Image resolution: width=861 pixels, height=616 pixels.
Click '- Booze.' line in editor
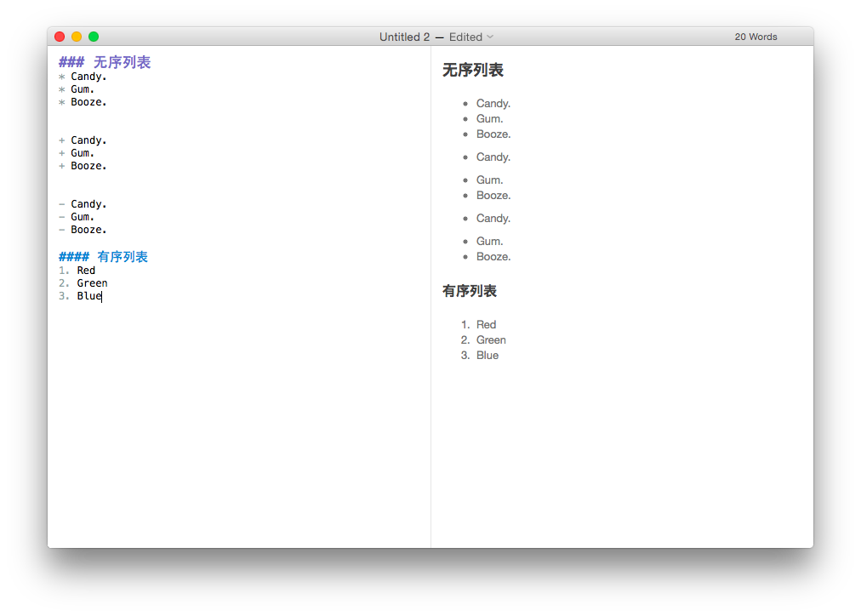83,230
